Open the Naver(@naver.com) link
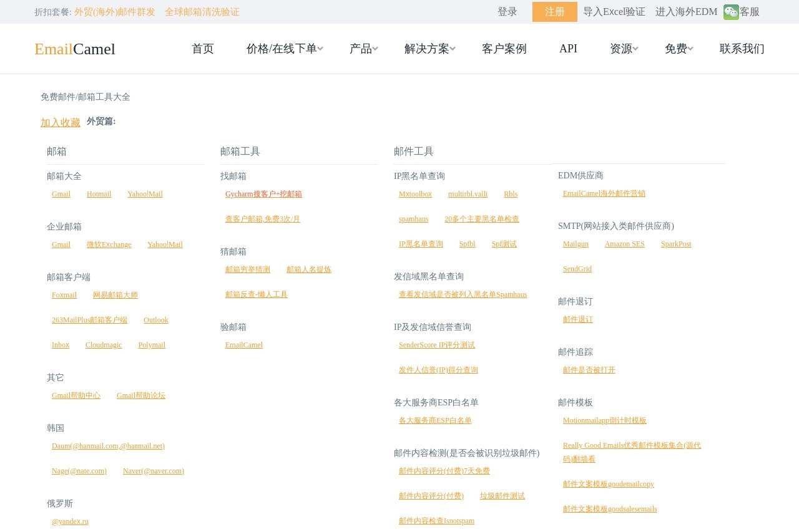 click(154, 471)
